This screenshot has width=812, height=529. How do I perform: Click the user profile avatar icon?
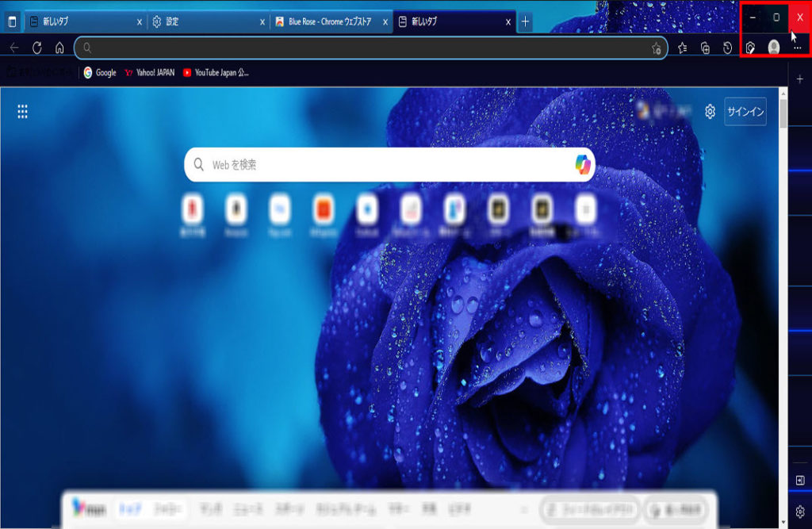tap(773, 48)
